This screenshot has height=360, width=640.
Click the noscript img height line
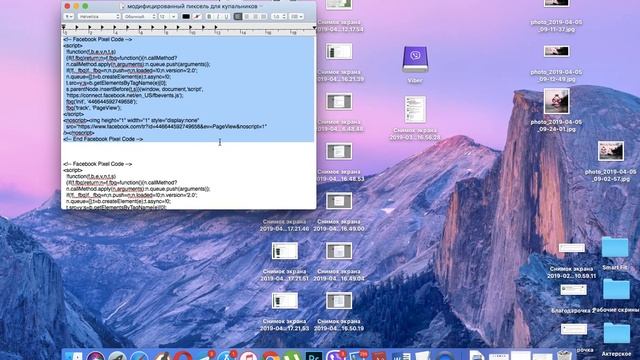pos(131,120)
